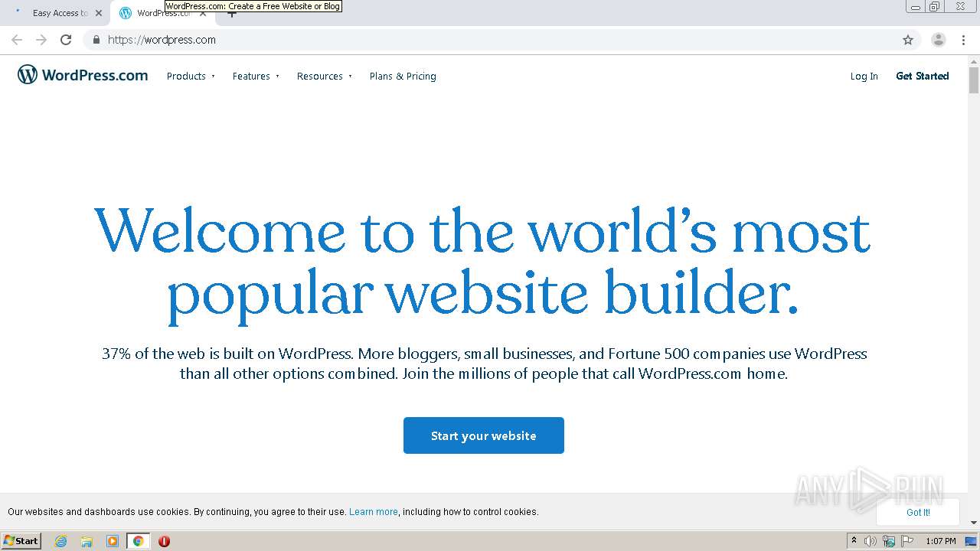980x551 pixels.
Task: Close the WordPress.com tab
Action: pos(203,13)
